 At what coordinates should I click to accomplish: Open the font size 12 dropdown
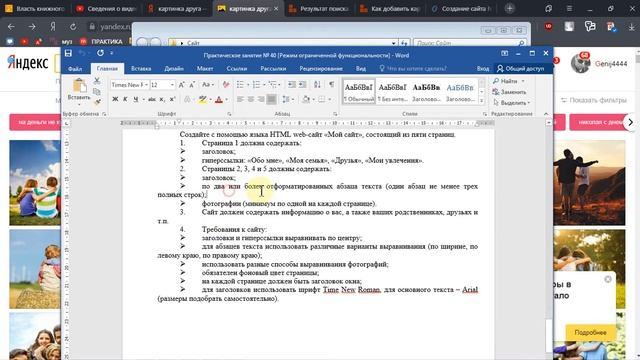pos(172,85)
